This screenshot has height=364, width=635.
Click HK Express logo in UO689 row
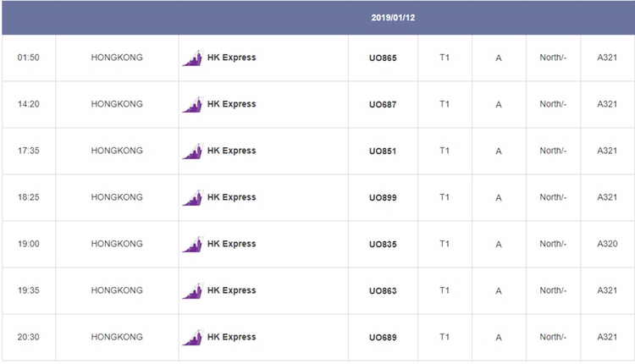point(192,337)
